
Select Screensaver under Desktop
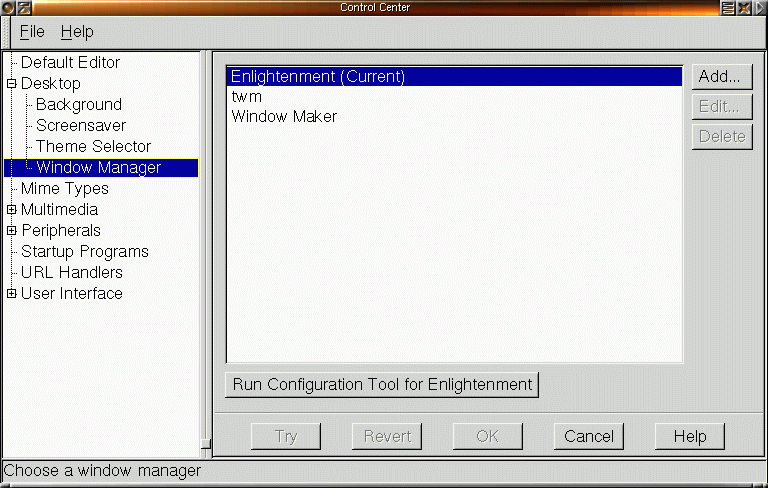(81, 125)
